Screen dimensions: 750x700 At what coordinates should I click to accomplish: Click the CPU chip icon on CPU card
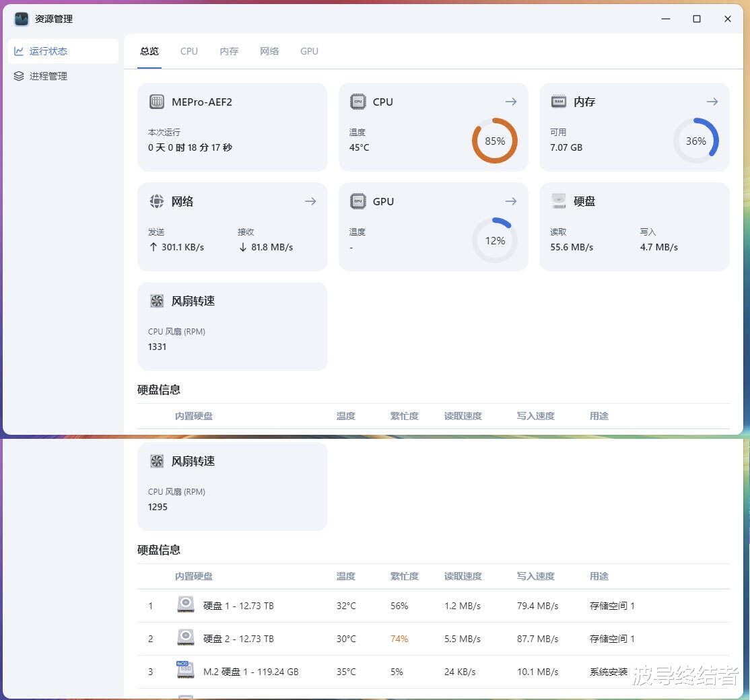[357, 102]
